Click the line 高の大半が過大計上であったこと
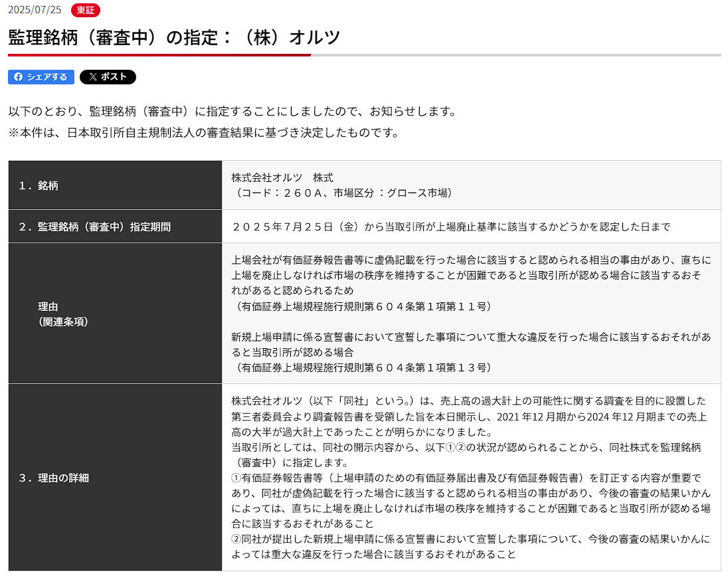Image resolution: width=728 pixels, height=578 pixels. tap(362, 433)
